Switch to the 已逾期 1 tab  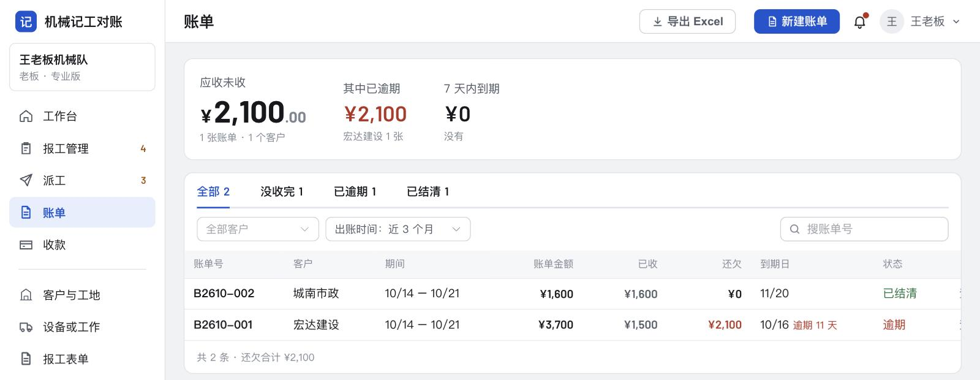pos(355,192)
